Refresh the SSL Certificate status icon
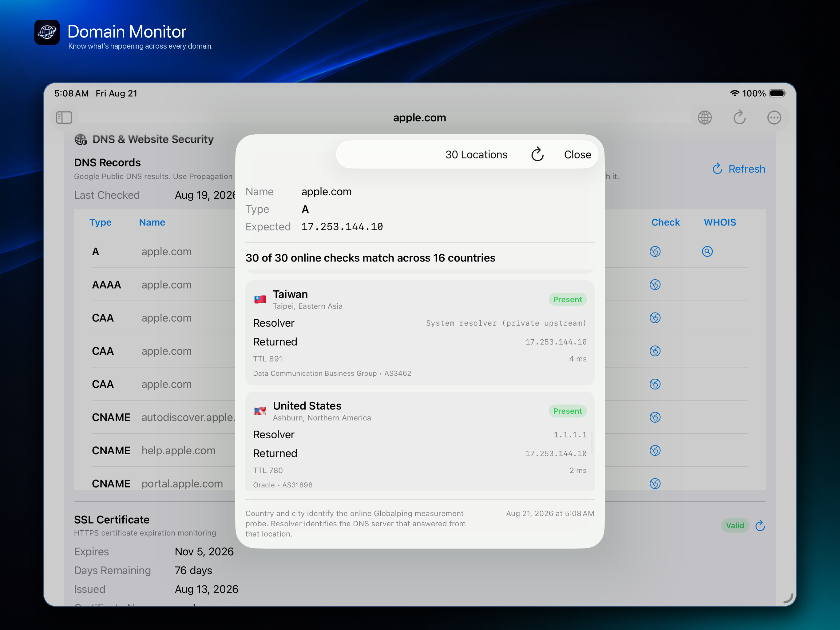 coord(760,525)
